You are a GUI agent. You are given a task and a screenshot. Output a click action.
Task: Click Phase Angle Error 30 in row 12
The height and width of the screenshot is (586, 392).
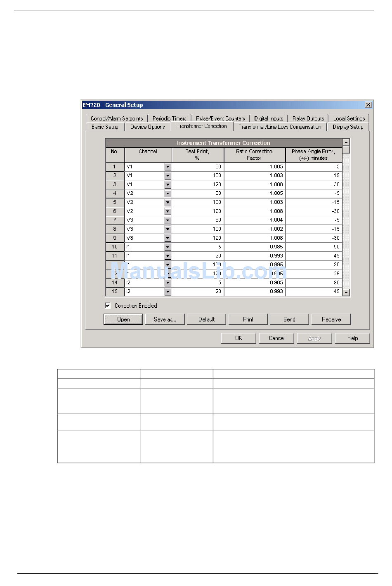point(314,265)
